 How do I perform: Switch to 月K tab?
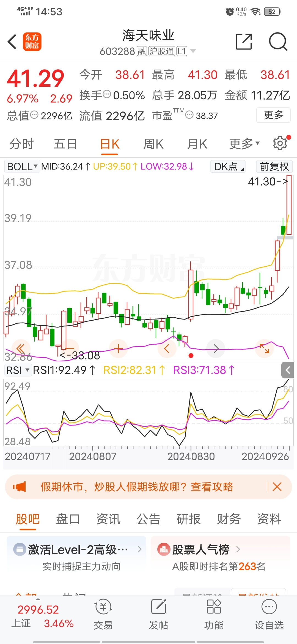pos(197,144)
